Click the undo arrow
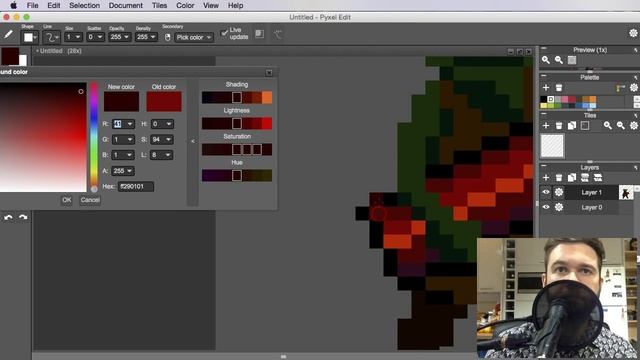 (8, 218)
